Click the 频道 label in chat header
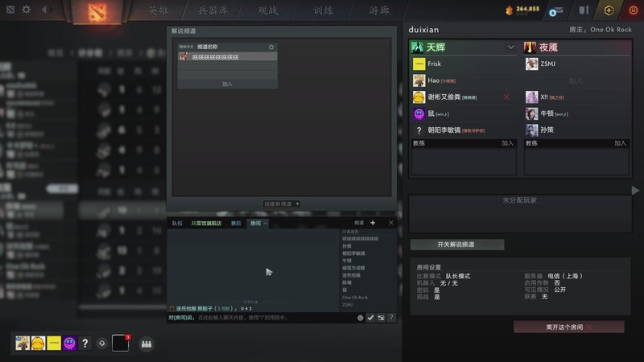 (359, 223)
